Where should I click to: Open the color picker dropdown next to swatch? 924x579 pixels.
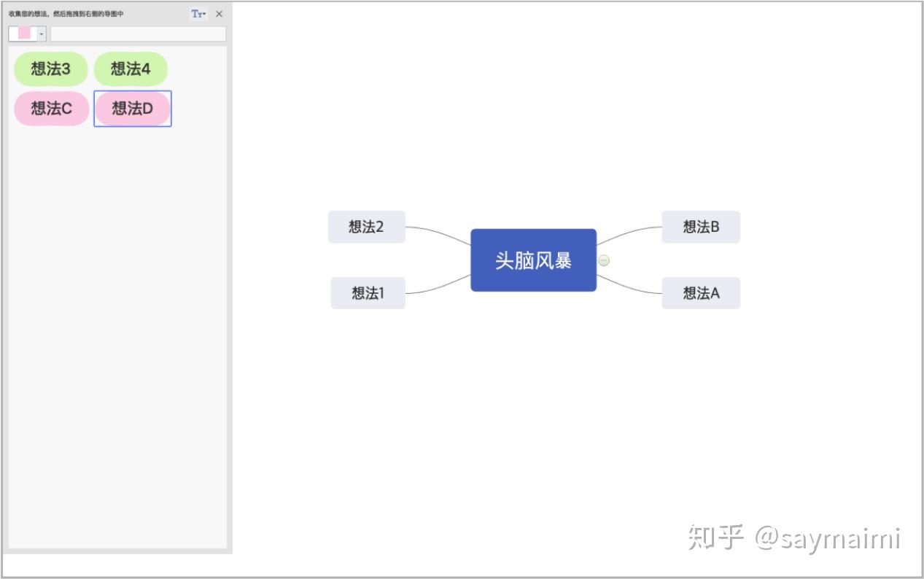pyautogui.click(x=42, y=34)
